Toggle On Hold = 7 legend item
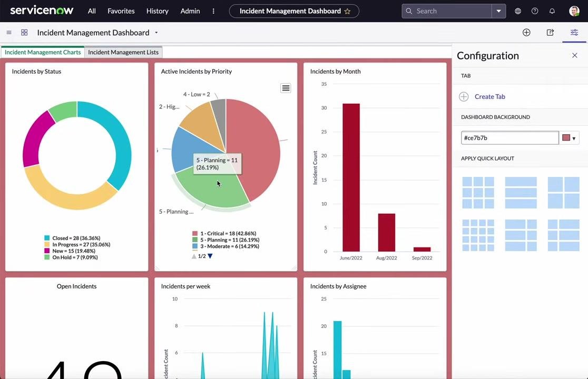Viewport: 588px width, 379px height. click(x=71, y=257)
